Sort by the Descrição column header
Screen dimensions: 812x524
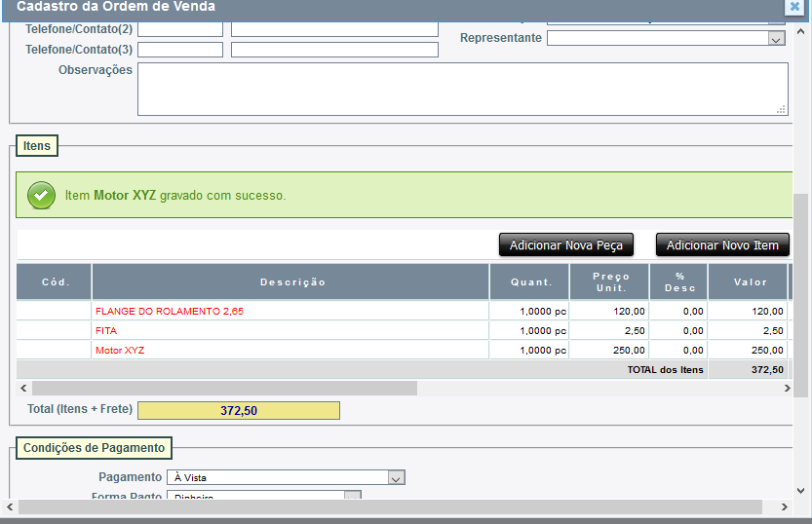[x=291, y=282]
